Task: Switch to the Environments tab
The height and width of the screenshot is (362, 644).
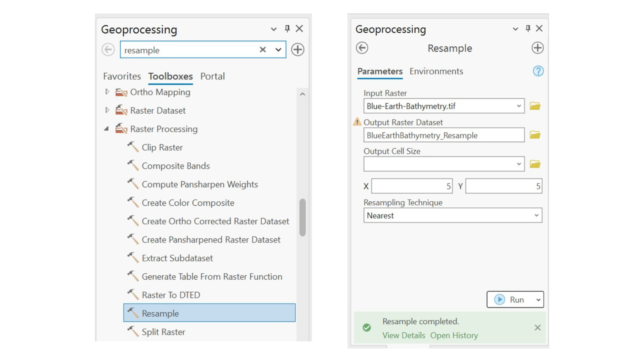Action: coord(436,71)
